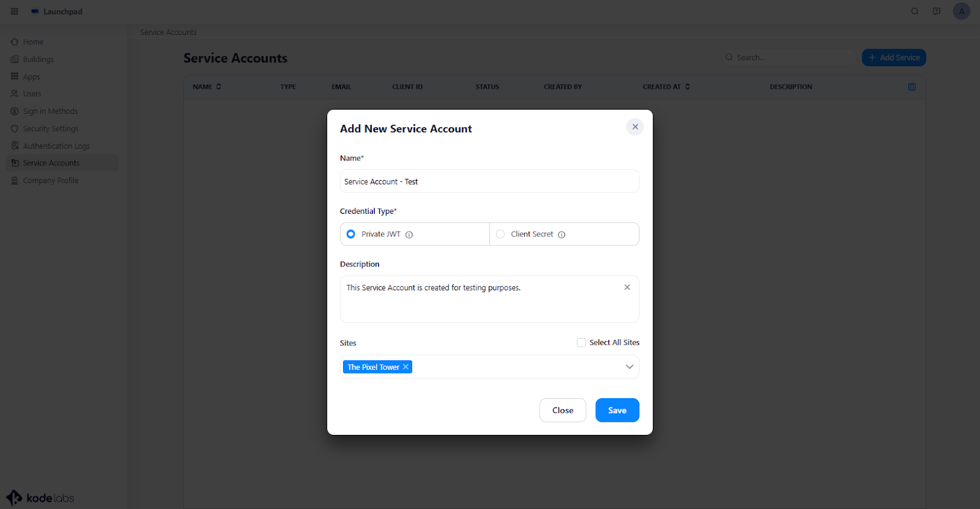The image size is (980, 509).
Task: Select the Client Secret radio option
Action: point(500,234)
